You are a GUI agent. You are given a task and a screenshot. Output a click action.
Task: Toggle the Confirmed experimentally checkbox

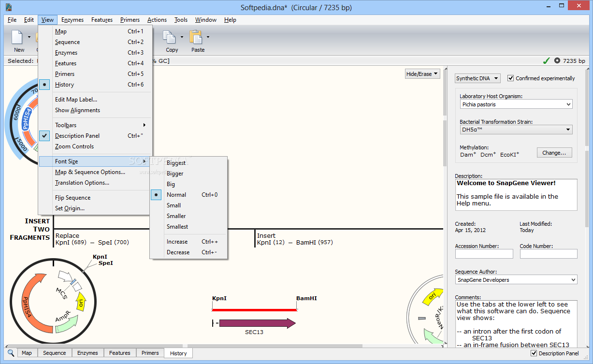(x=510, y=78)
